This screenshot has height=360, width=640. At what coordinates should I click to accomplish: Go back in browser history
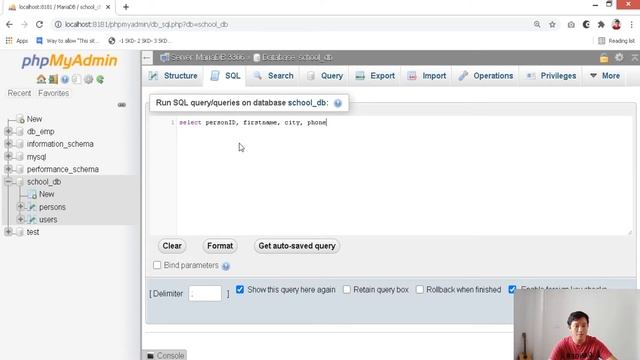click(x=9, y=24)
